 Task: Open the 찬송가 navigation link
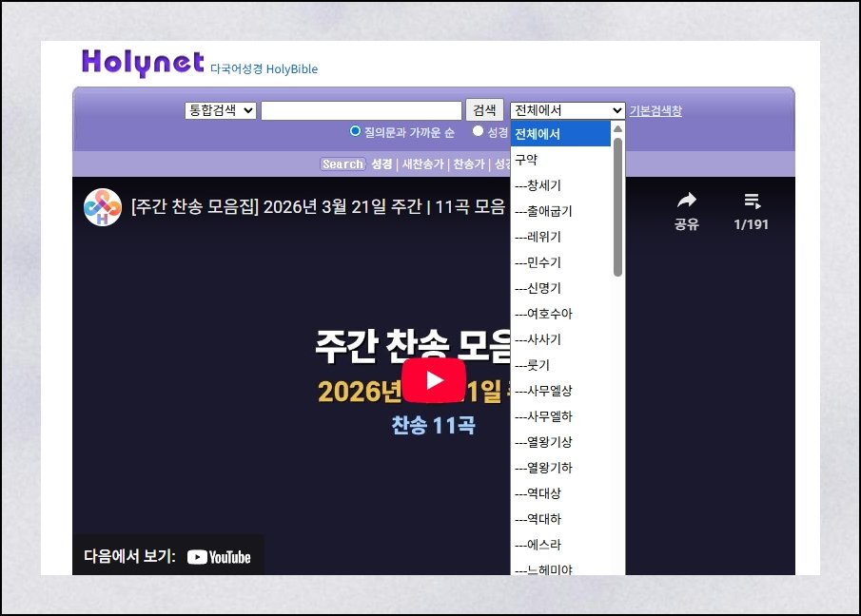click(x=469, y=164)
